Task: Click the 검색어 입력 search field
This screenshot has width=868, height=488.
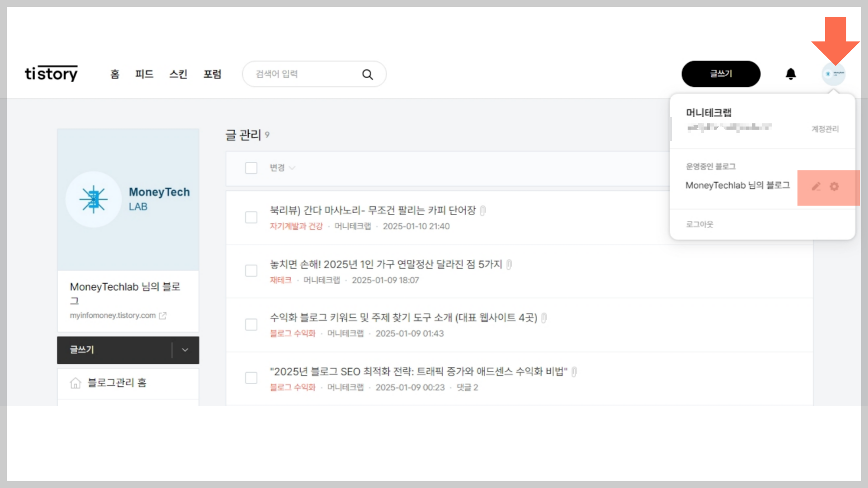Action: click(303, 74)
